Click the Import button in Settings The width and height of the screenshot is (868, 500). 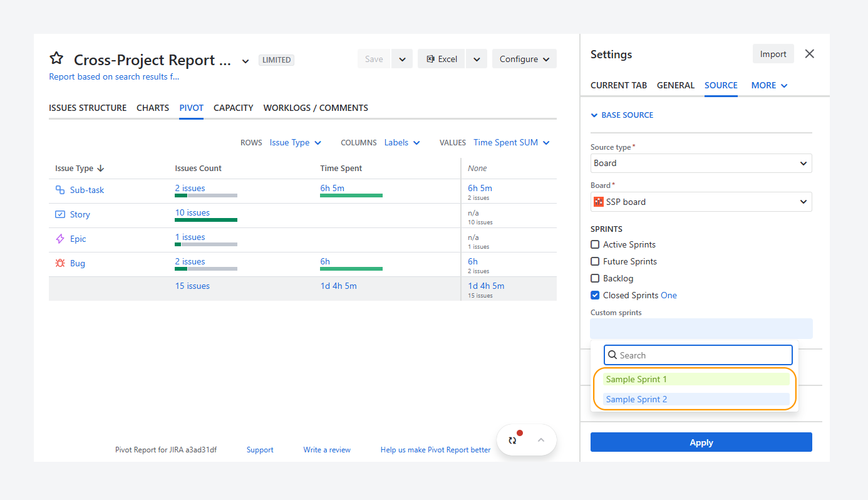coord(773,54)
